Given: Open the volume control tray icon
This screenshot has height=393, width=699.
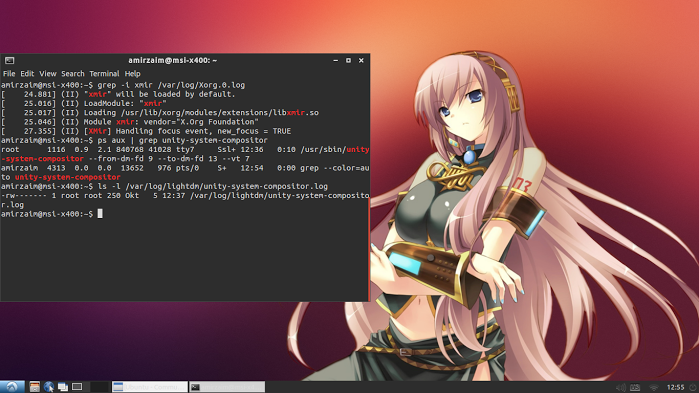Looking at the screenshot, I should point(621,387).
